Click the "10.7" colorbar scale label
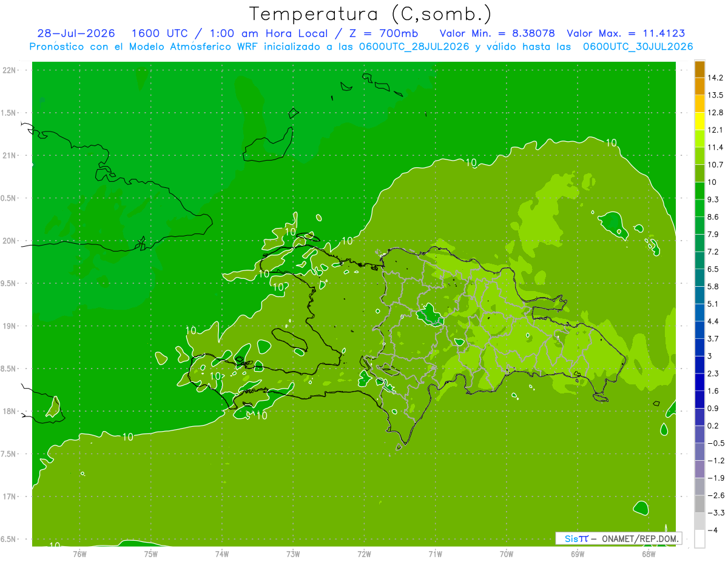This screenshot has width=728, height=562. click(715, 164)
